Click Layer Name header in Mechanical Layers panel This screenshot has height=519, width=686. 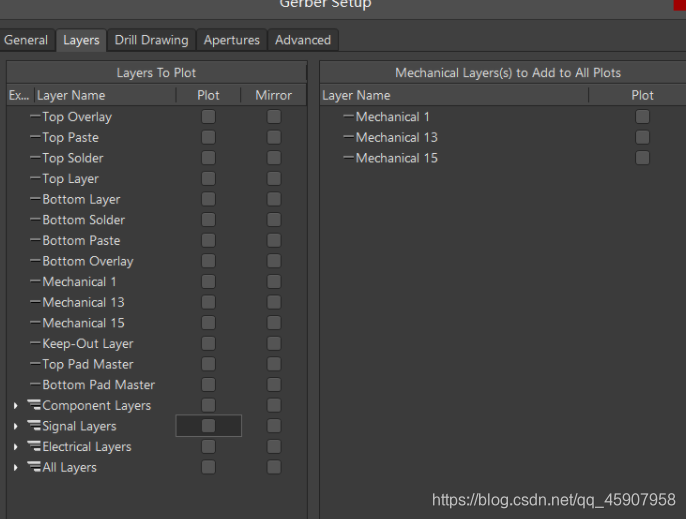[x=454, y=95]
